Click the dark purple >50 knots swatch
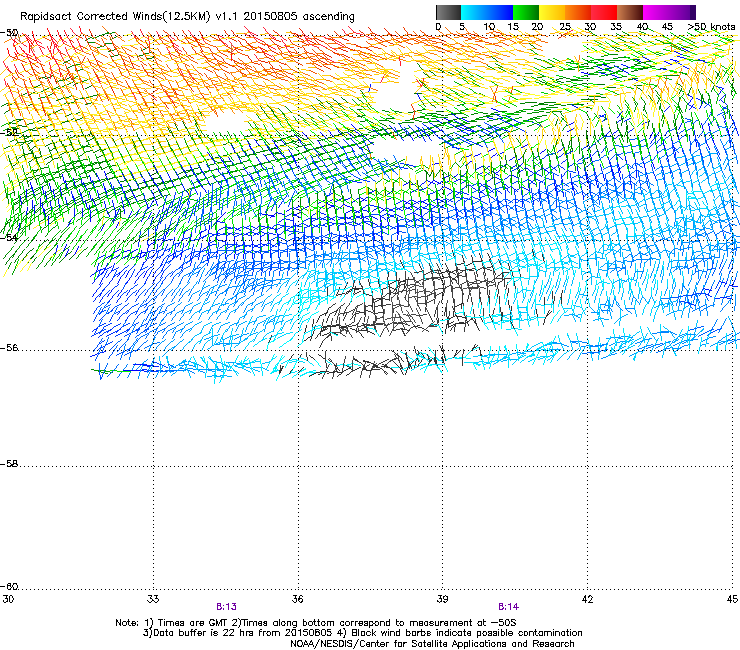The height and width of the screenshot is (650, 740). point(693,12)
